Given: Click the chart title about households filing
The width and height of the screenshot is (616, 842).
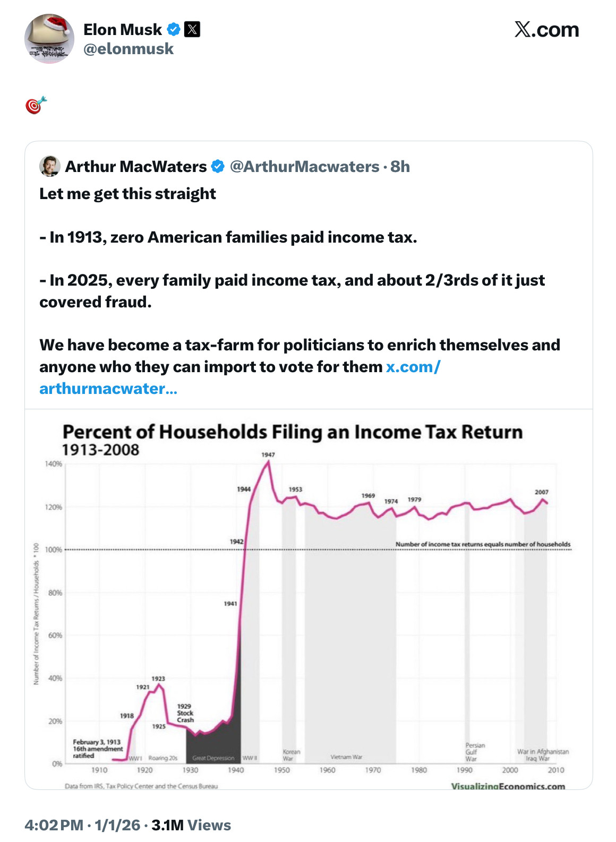Looking at the screenshot, I should (x=292, y=432).
